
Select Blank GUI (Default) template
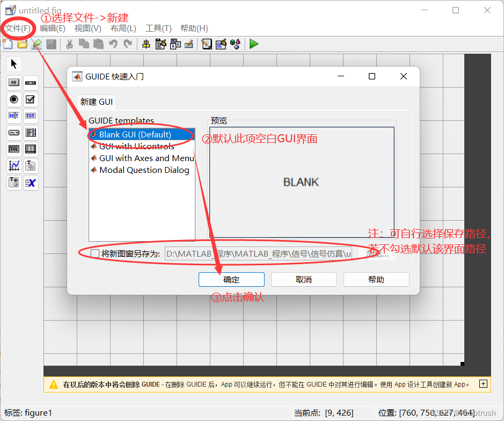[142, 134]
